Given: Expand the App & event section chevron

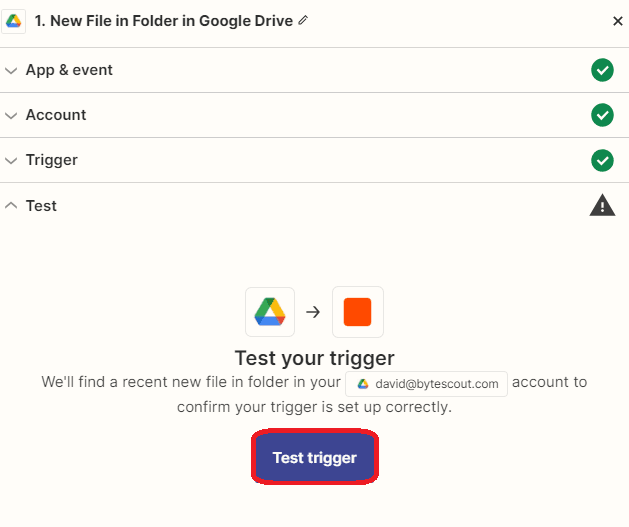Looking at the screenshot, I should [x=11, y=70].
